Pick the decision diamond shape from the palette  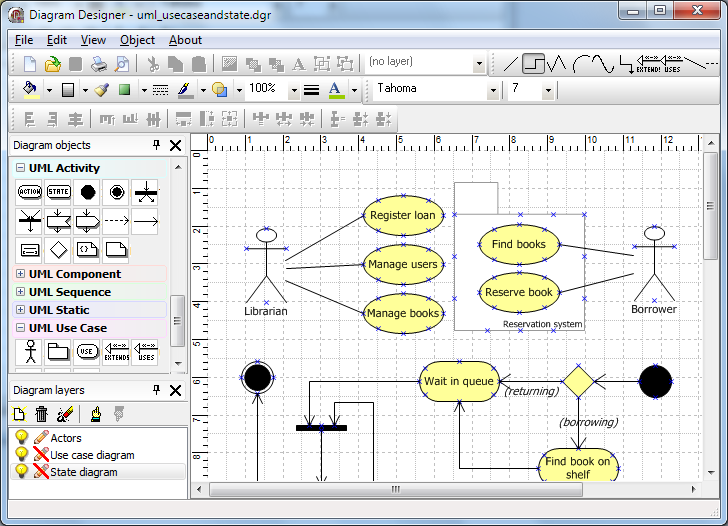pos(59,248)
